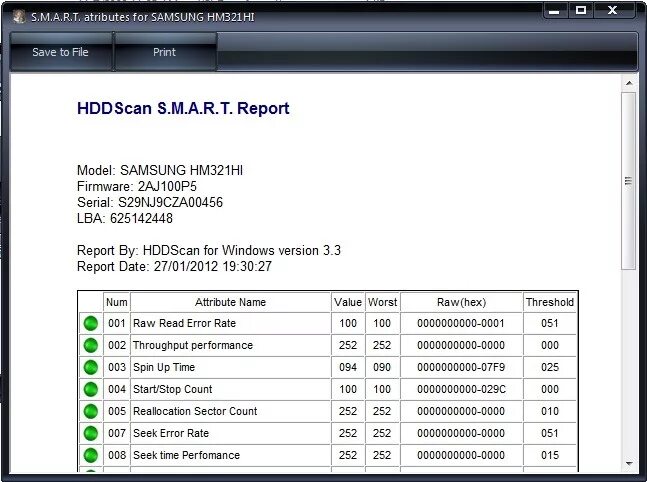
Task: Click the Save to File button
Action: tap(61, 52)
